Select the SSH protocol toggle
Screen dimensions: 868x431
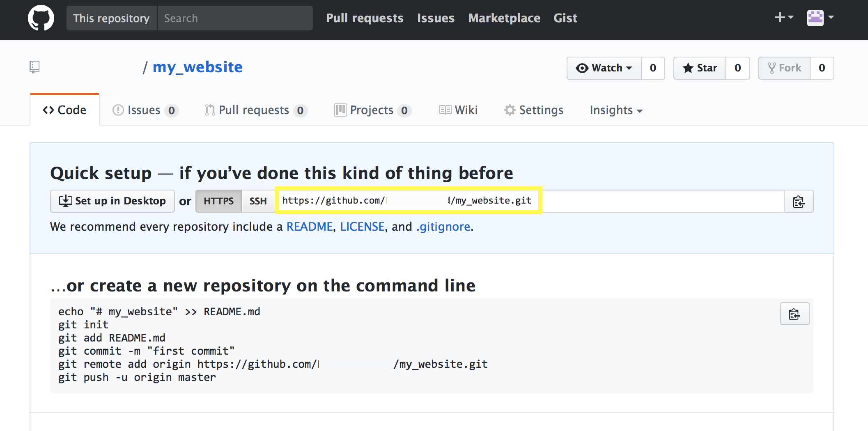click(x=258, y=201)
